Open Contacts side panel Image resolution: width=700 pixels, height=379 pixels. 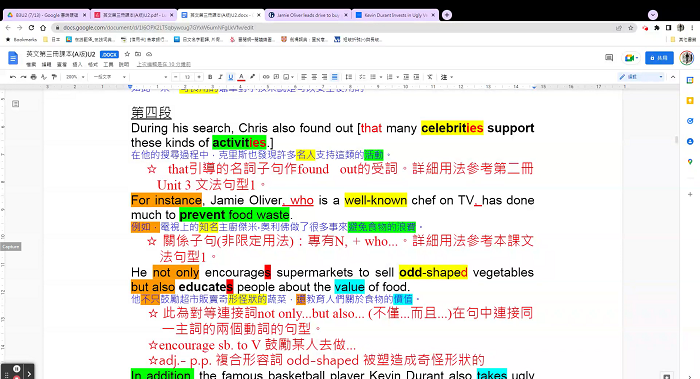point(690,142)
